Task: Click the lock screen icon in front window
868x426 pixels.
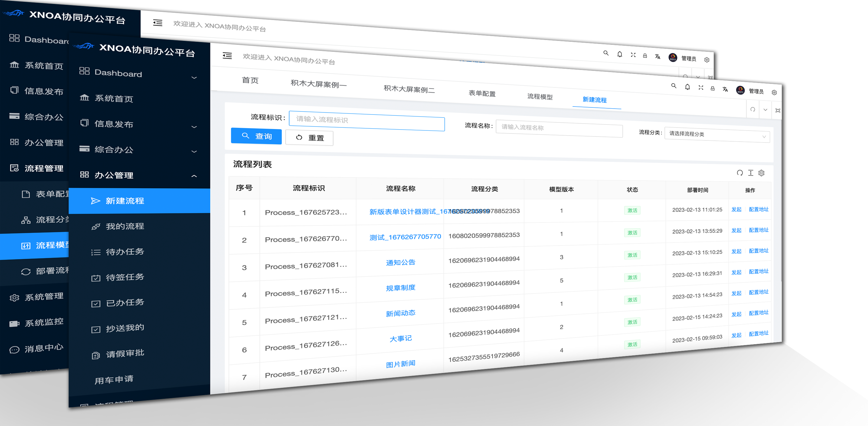Action: pos(713,88)
